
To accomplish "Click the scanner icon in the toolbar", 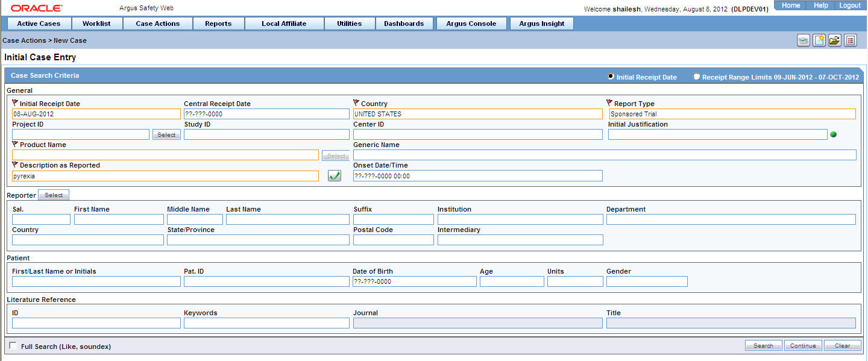I will tap(803, 40).
